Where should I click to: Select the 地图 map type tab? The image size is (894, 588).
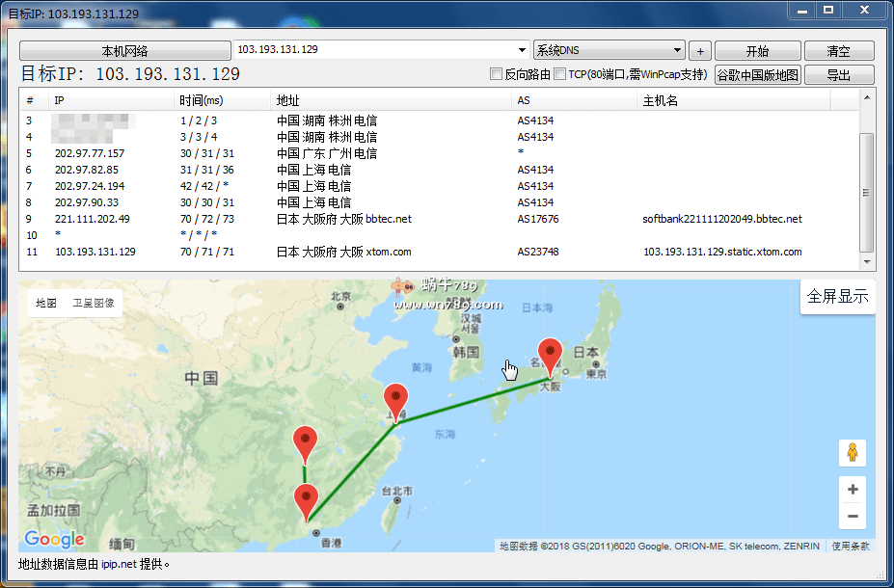(x=46, y=303)
